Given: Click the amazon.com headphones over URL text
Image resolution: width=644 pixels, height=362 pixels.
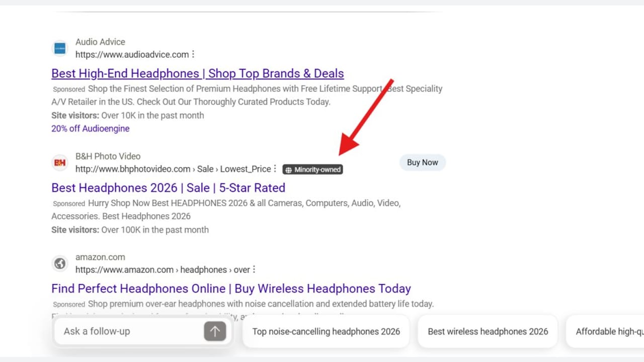Looking at the screenshot, I should pos(163,269).
